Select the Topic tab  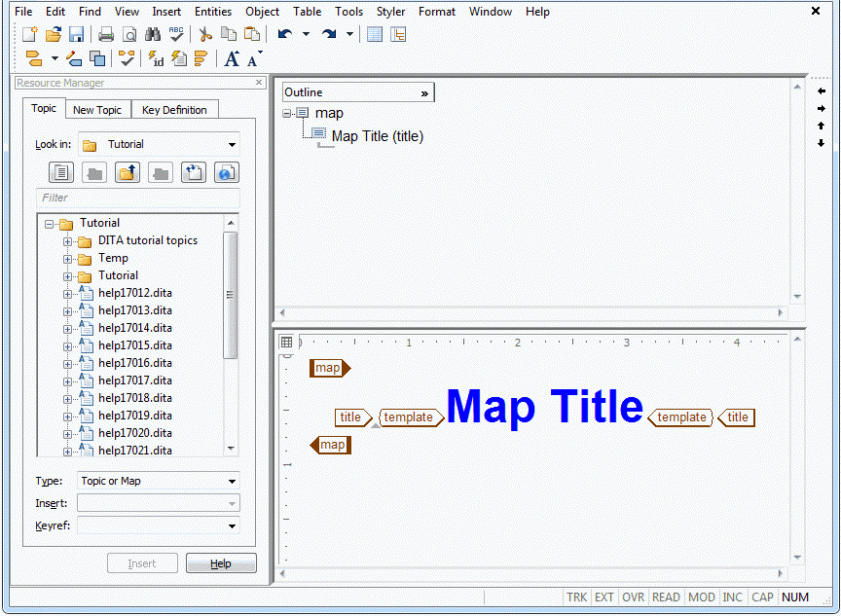point(44,108)
